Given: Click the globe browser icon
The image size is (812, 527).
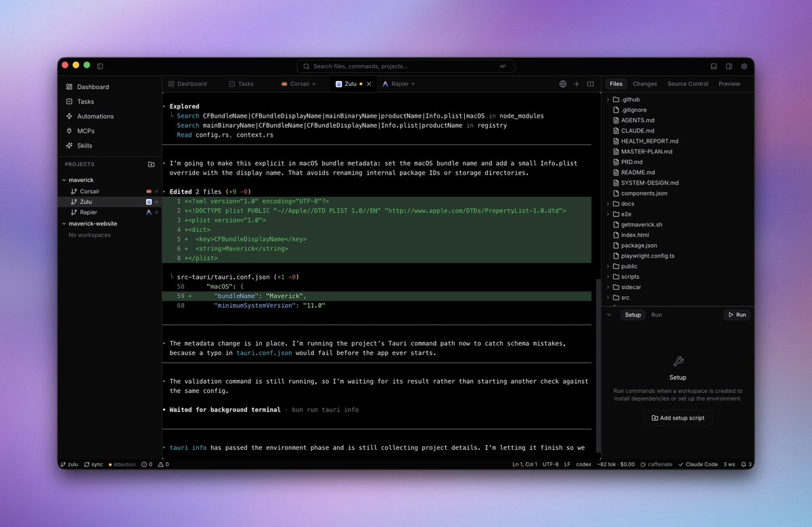Looking at the screenshot, I should click(x=562, y=84).
